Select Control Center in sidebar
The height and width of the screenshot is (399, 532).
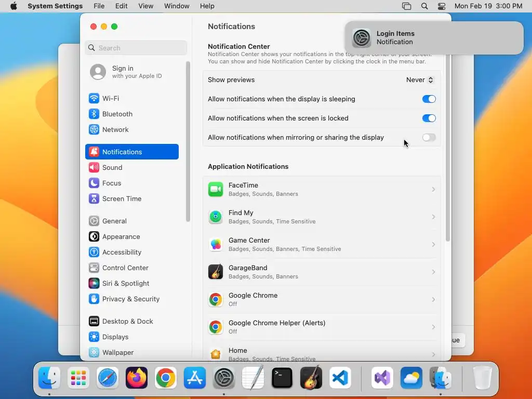coord(131,268)
